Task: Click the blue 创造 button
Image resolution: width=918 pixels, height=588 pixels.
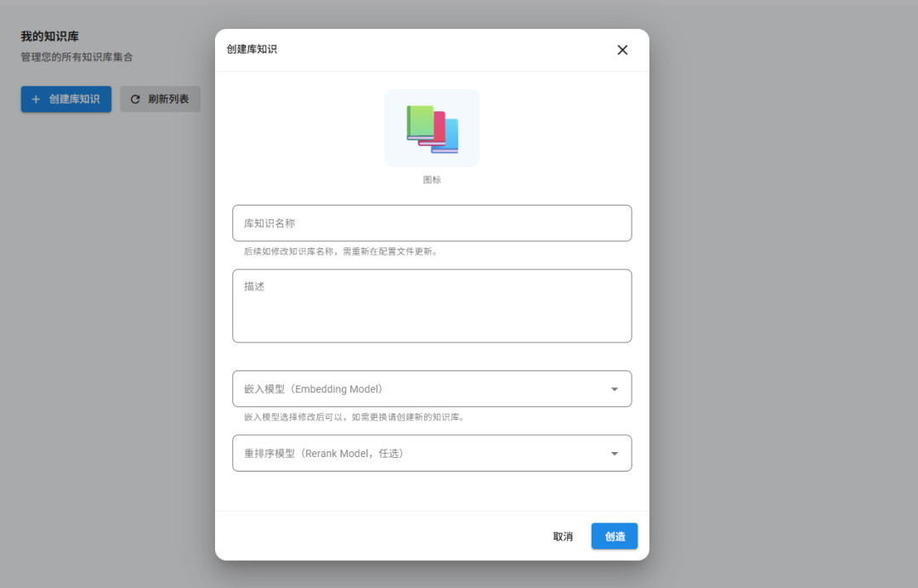Action: [615, 536]
